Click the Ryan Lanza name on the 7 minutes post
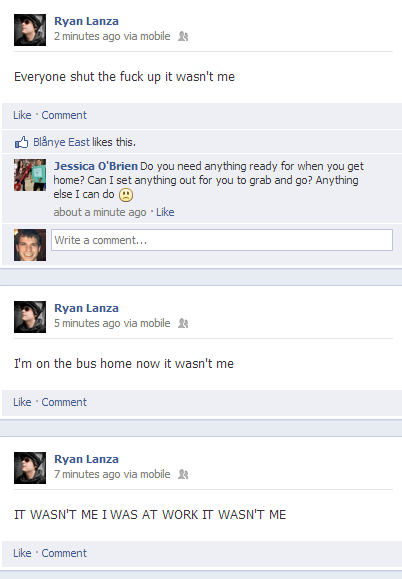The image size is (402, 579). pyautogui.click(x=86, y=459)
